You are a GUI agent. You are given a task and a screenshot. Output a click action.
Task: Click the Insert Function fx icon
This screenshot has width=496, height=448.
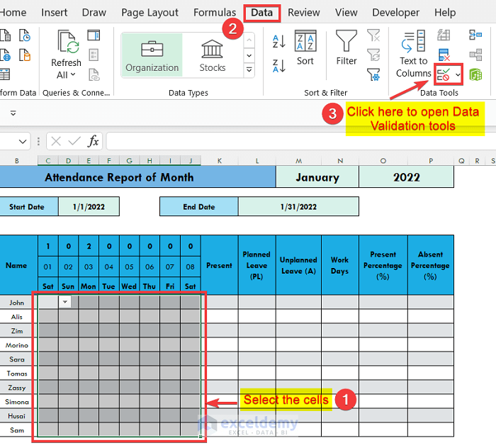pos(93,141)
